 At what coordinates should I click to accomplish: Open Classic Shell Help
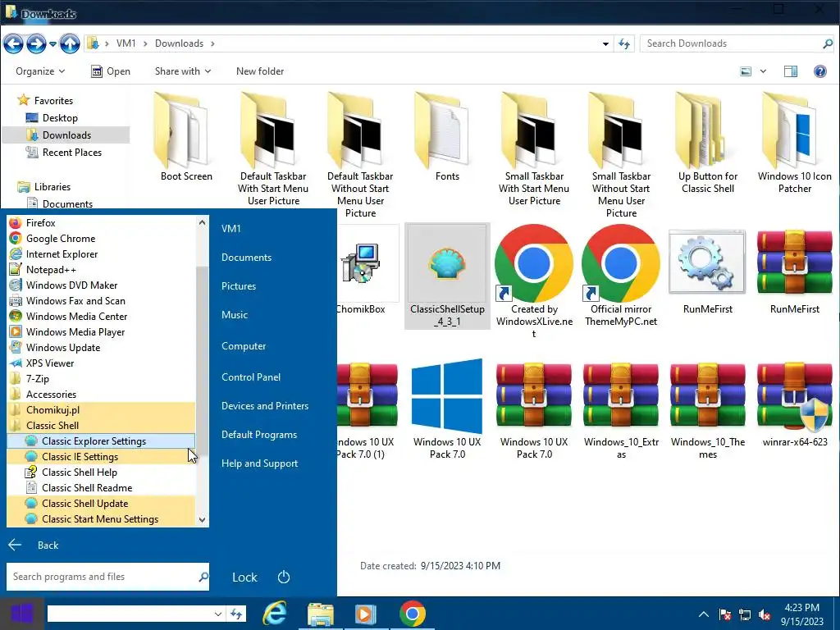click(101, 472)
